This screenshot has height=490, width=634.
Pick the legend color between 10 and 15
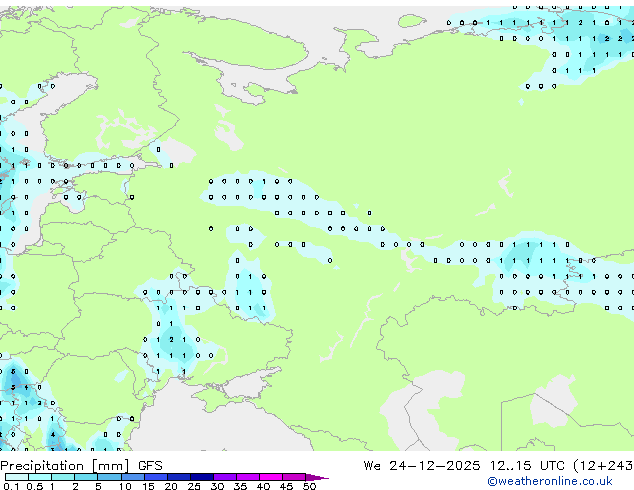[x=132, y=477]
